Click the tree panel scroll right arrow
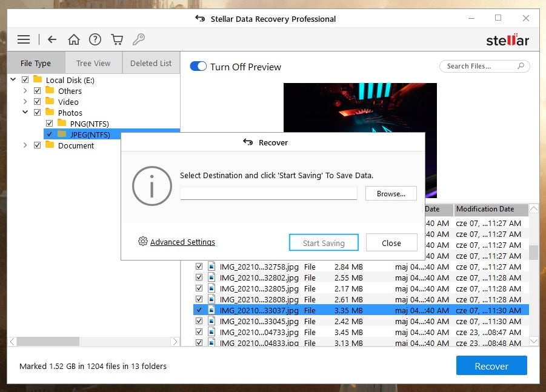Viewport: 546px width, 392px height. click(x=175, y=342)
